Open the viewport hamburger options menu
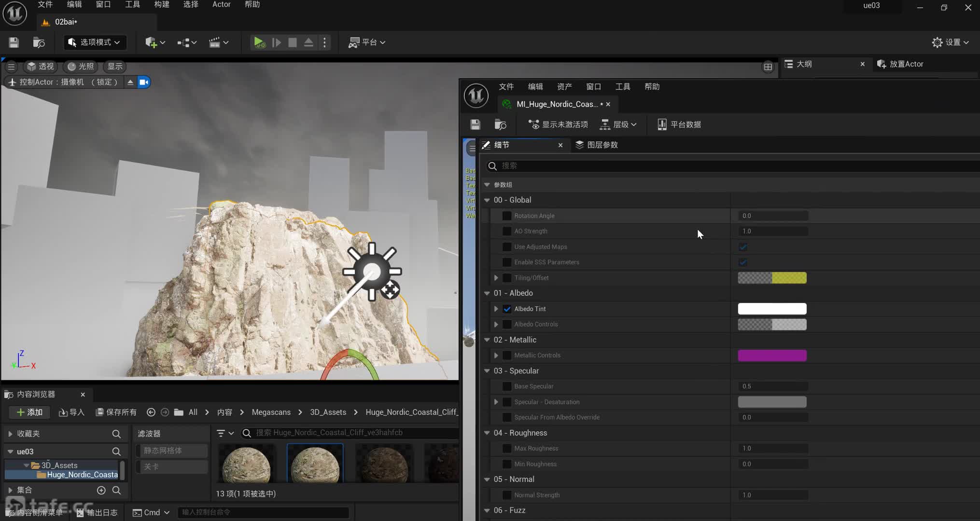Viewport: 980px width, 521px height. click(11, 67)
